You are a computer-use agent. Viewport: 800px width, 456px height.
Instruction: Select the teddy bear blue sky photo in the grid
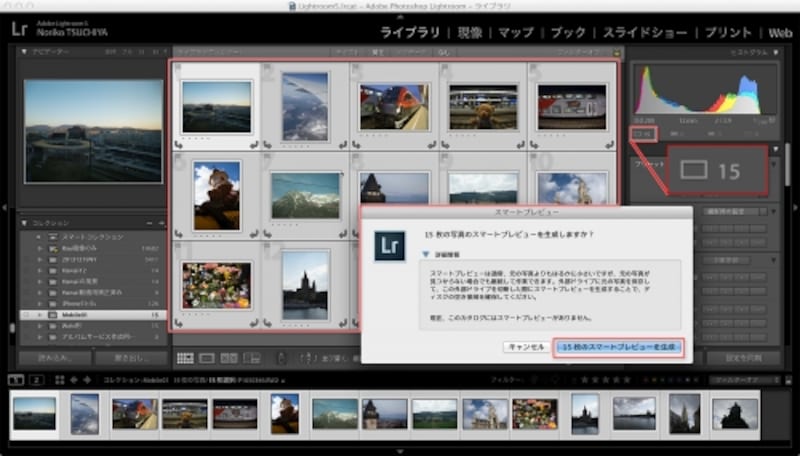(x=216, y=196)
